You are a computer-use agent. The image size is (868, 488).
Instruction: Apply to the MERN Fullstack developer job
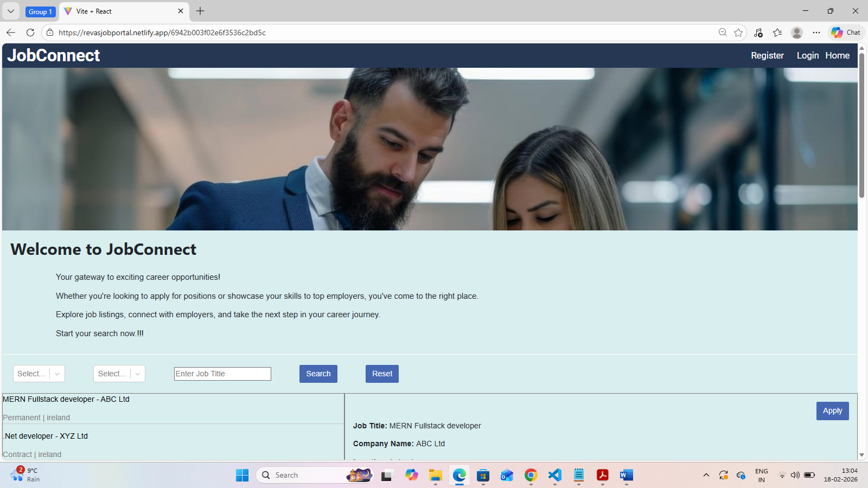(x=832, y=411)
